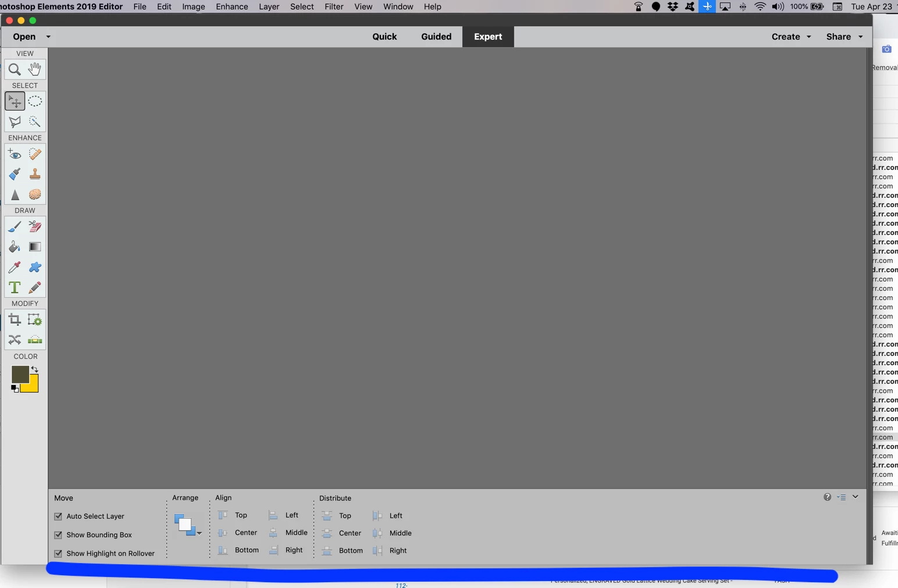Viewport: 898px width, 588px height.
Task: Align Top in the Align section
Action: tap(233, 515)
